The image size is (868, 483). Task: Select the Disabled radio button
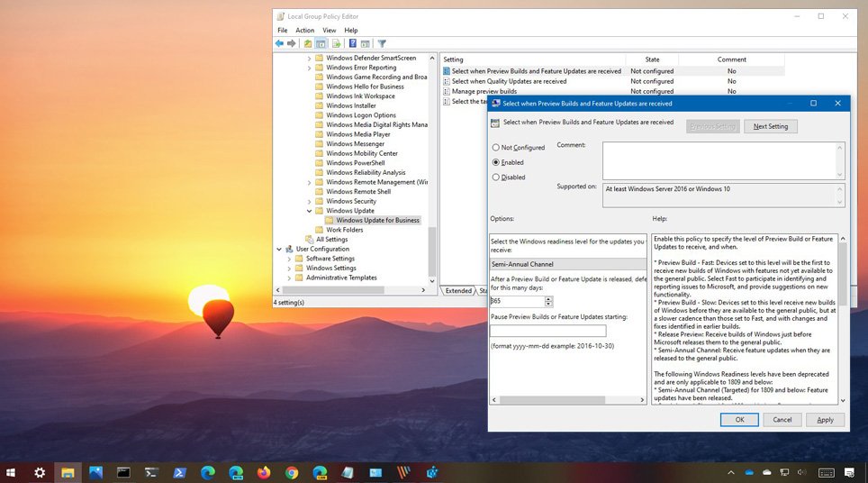coord(496,178)
